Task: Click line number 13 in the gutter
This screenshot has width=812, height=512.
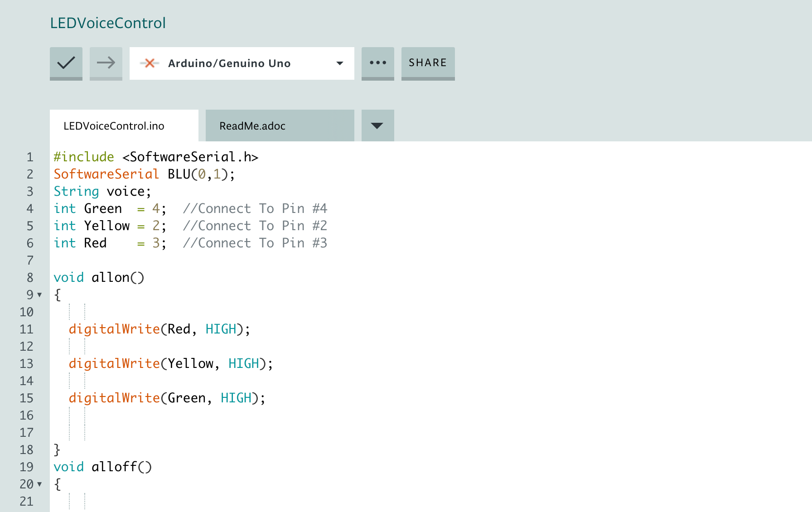Action: click(x=27, y=364)
